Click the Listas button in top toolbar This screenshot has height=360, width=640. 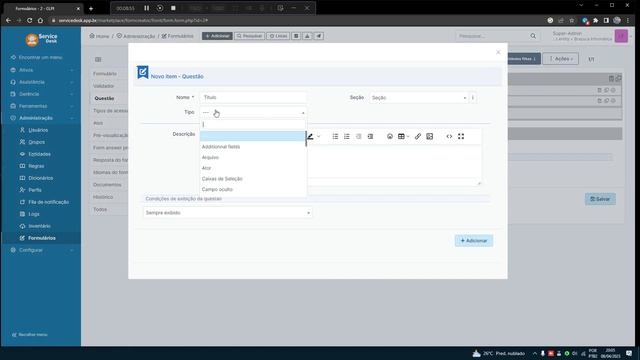(278, 36)
